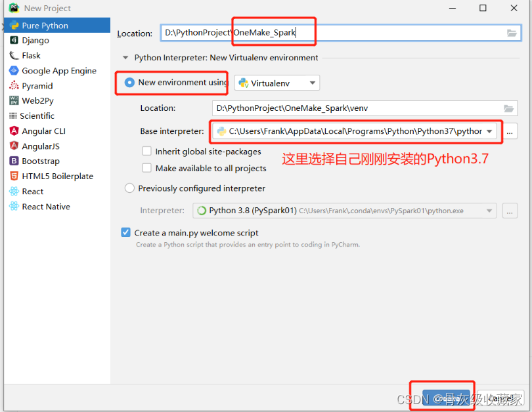Browse virtualenv location folder icon
532x412 pixels.
pyautogui.click(x=508, y=108)
